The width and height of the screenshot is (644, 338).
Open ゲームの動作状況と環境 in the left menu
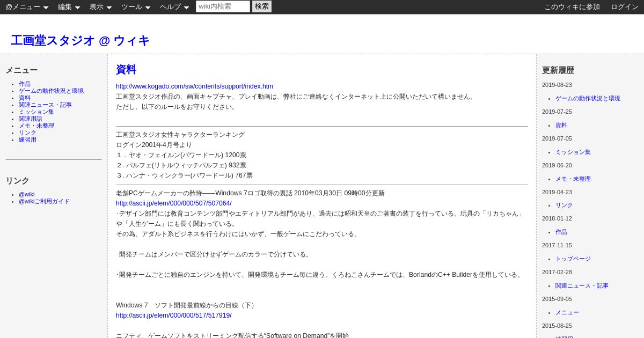click(51, 91)
